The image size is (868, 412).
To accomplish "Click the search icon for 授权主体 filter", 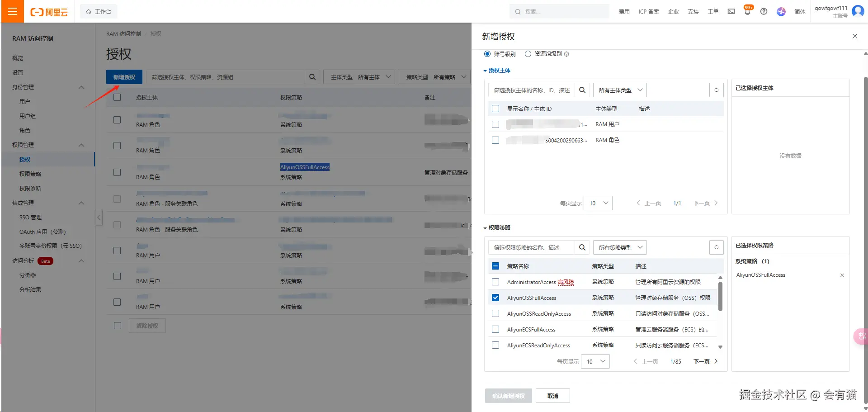I will [x=582, y=90].
